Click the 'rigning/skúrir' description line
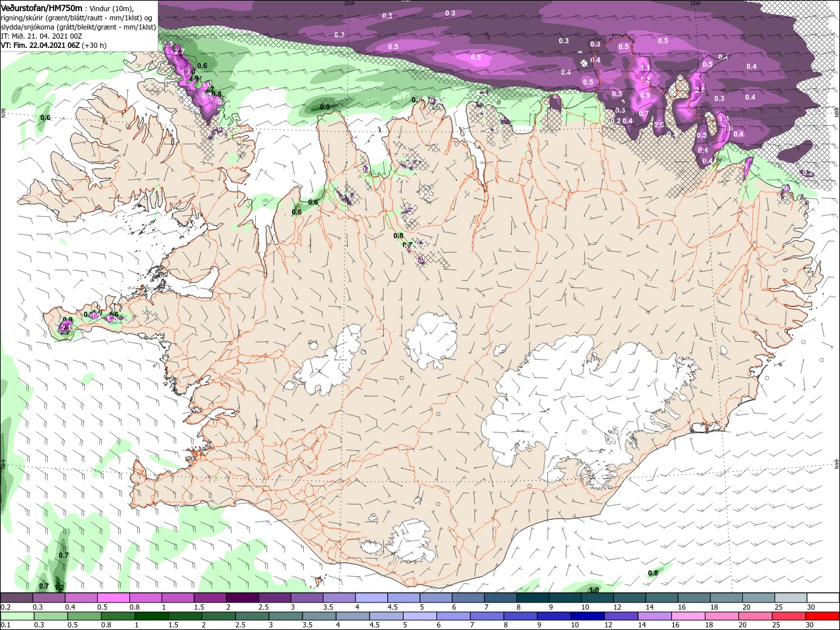This screenshot has width=840, height=630. click(77, 18)
